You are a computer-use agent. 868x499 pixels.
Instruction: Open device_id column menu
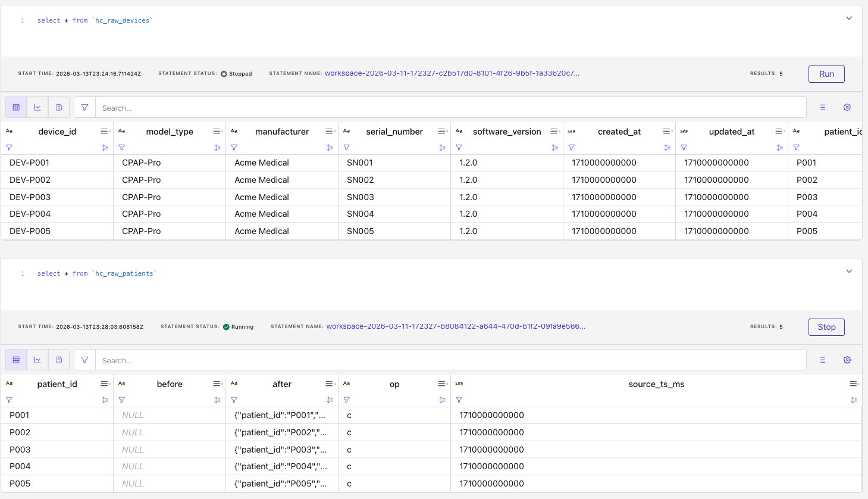coord(105,132)
